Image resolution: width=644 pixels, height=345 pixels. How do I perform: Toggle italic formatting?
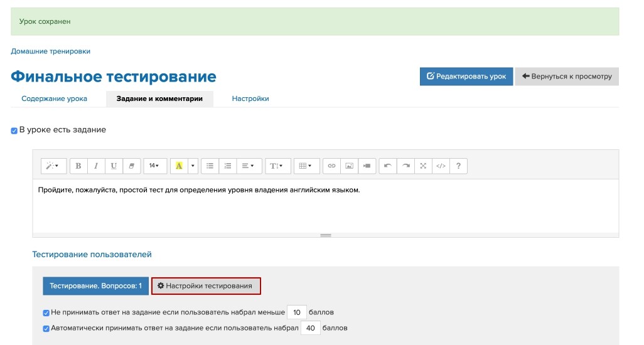click(96, 166)
